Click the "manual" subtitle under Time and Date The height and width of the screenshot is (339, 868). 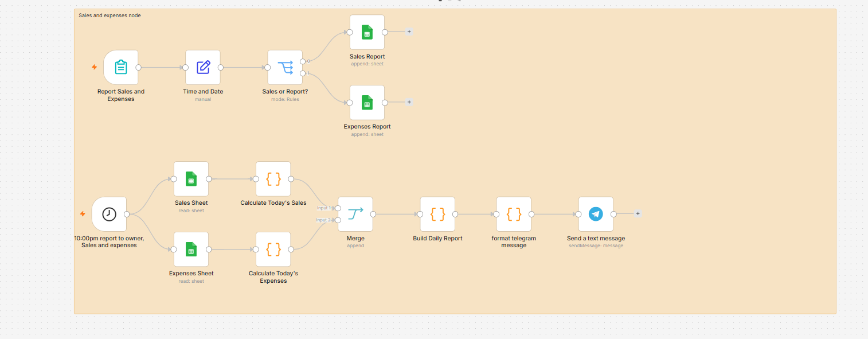point(203,99)
